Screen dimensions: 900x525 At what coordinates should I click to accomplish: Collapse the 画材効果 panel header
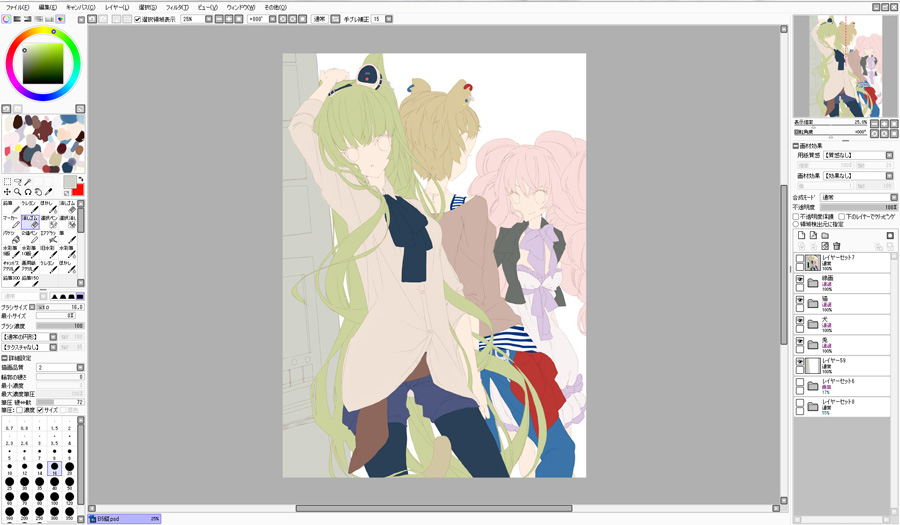click(796, 146)
